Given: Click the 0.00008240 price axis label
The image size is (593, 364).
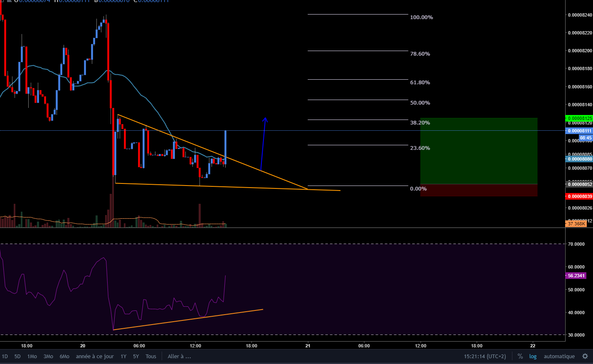Looking at the screenshot, I should pyautogui.click(x=580, y=15).
